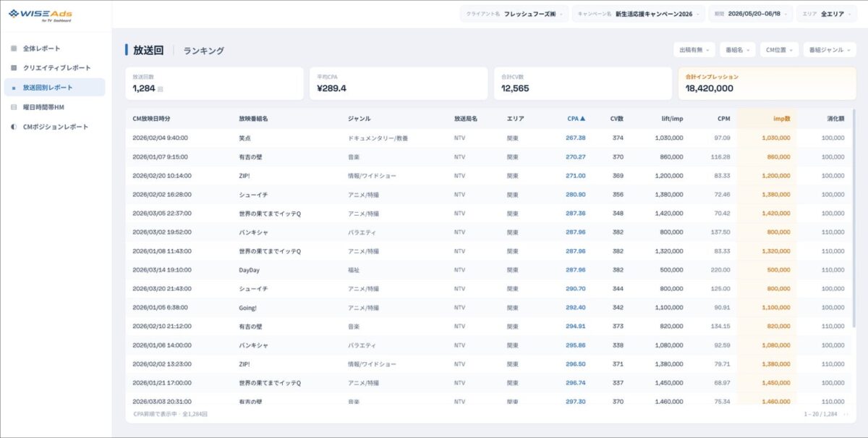Click CPM value 220.00
Screen dimensions: 868x438
721,269
